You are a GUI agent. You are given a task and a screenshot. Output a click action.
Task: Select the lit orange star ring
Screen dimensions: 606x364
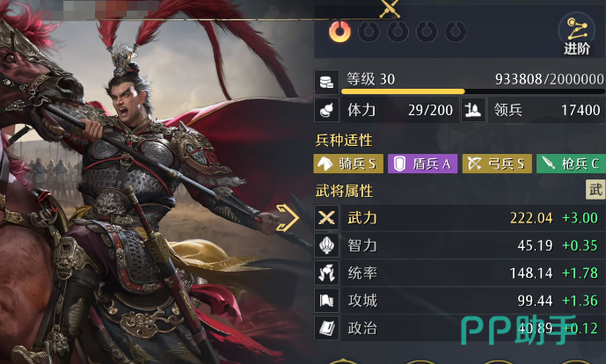[340, 32]
